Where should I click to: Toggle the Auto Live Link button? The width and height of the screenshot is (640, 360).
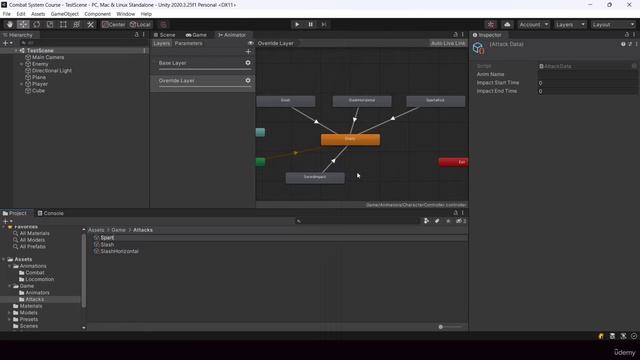tap(448, 43)
